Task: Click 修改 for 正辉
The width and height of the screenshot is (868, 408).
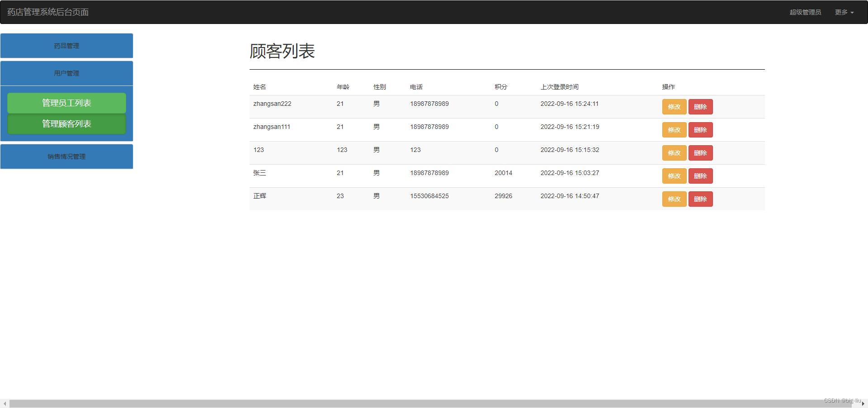Action: [674, 199]
